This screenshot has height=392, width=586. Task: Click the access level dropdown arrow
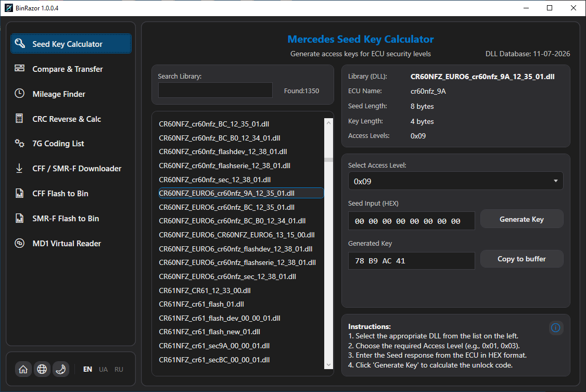556,181
